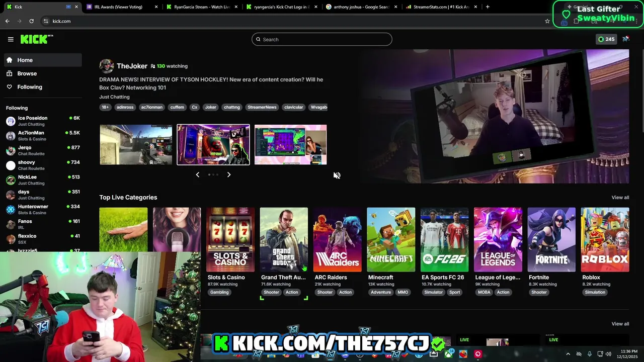Switch to RyanGarcia Stream tab
The height and width of the screenshot is (362, 644).
pos(202,7)
